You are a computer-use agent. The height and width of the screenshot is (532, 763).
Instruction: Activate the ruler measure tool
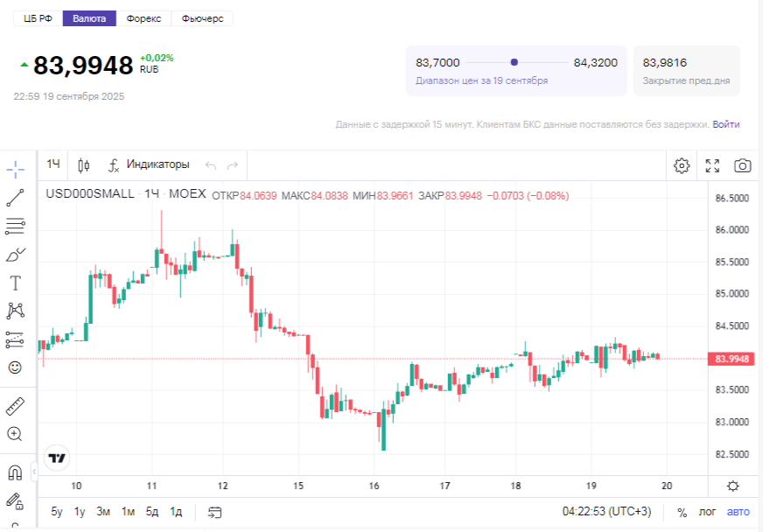pos(16,406)
